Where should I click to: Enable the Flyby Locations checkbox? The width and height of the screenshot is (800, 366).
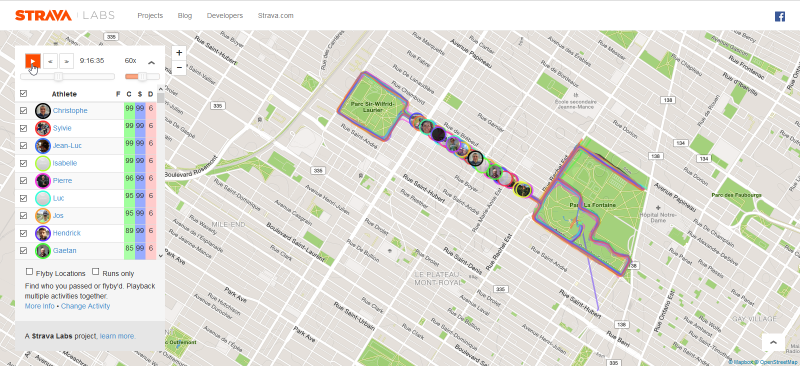30,272
